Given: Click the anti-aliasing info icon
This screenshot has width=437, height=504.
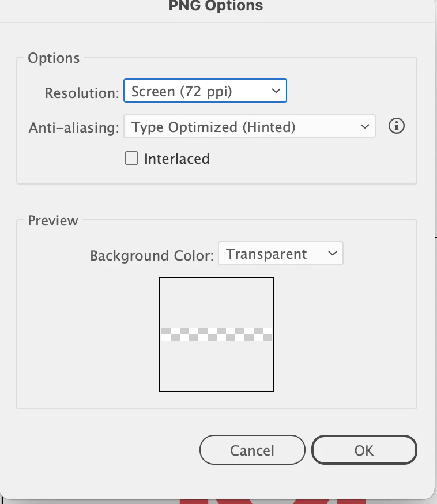Looking at the screenshot, I should tap(397, 126).
